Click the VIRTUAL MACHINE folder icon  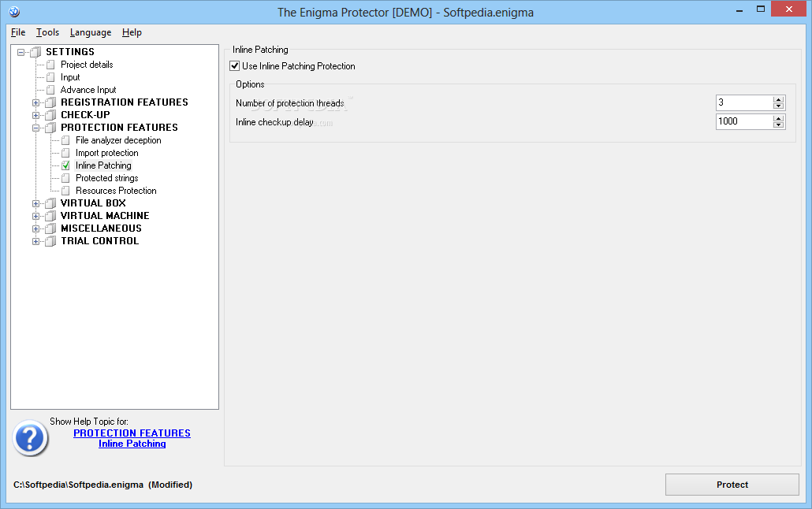coord(50,216)
